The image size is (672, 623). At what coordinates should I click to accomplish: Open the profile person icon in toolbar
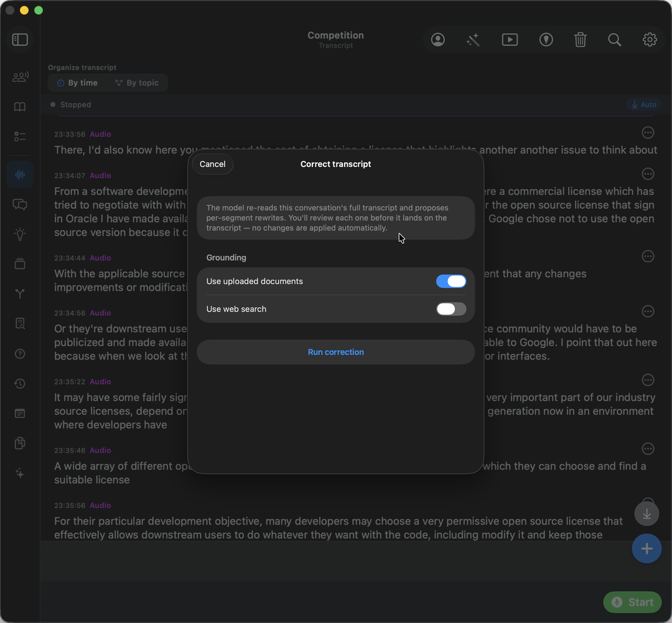click(x=437, y=40)
